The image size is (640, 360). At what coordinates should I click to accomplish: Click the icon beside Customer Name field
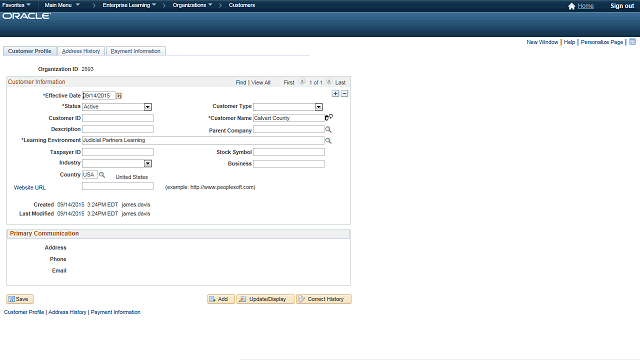tap(329, 118)
